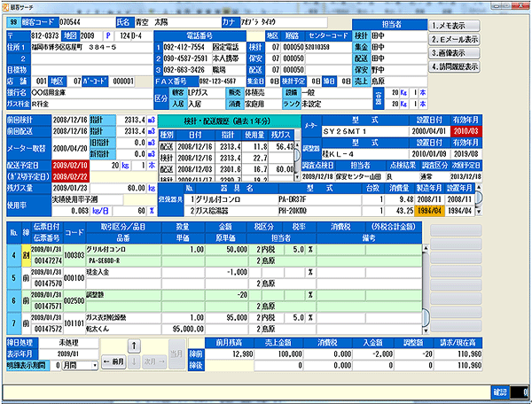Click the orange 製造年月 1994/04 cell
The width and height of the screenshot is (532, 404).
[429, 211]
